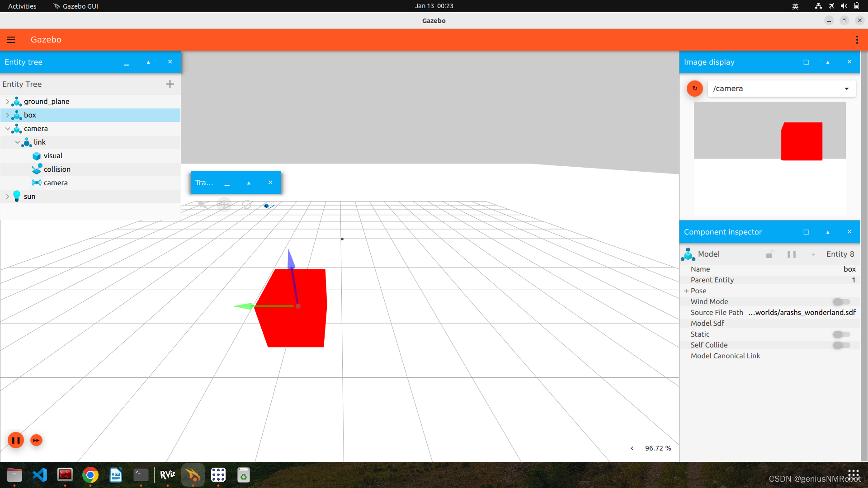868x488 pixels.
Task: Toggle the Static switch
Action: click(841, 334)
